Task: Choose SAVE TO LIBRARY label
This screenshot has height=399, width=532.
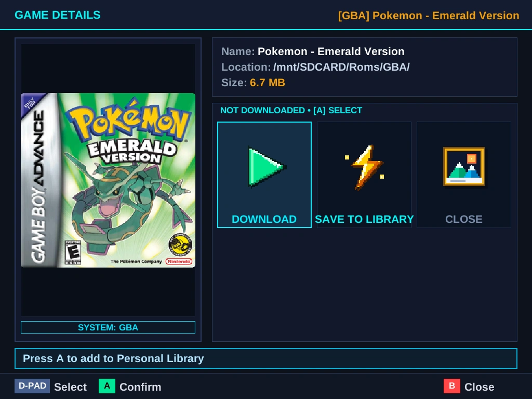Action: click(364, 219)
